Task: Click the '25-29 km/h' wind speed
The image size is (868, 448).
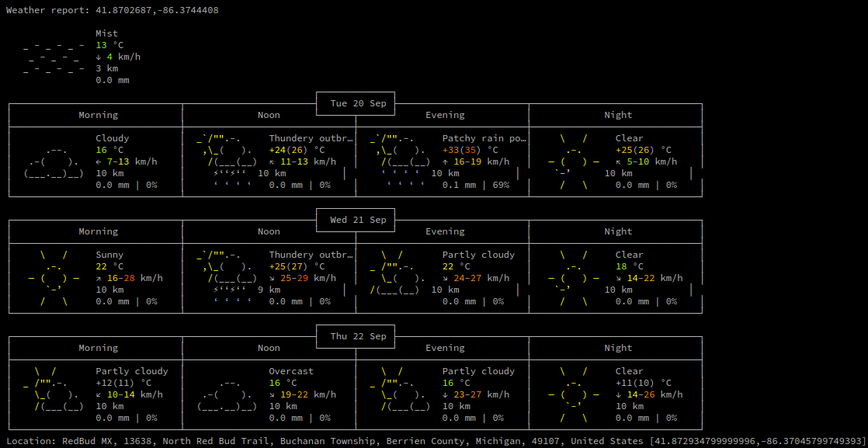Action: (x=308, y=278)
